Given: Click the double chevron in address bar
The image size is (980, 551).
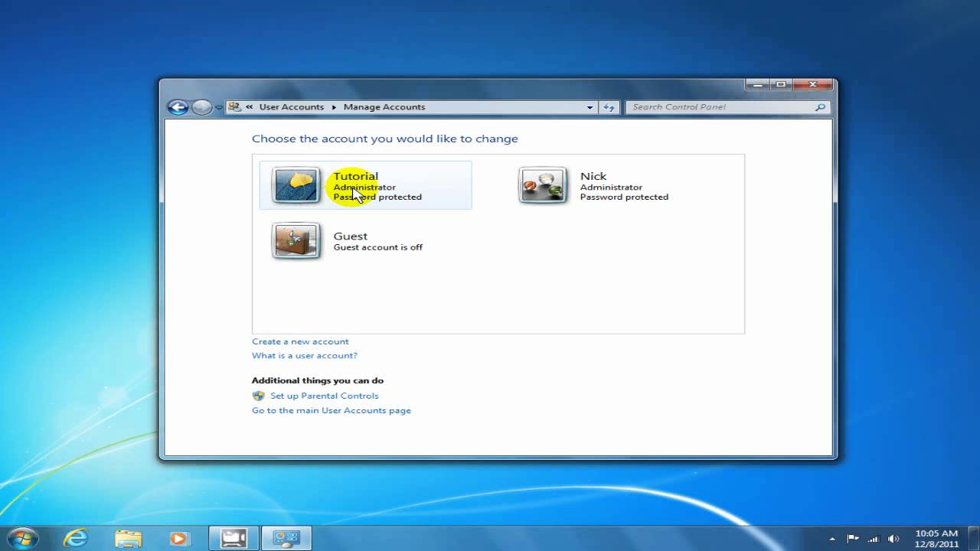Looking at the screenshot, I should 250,107.
